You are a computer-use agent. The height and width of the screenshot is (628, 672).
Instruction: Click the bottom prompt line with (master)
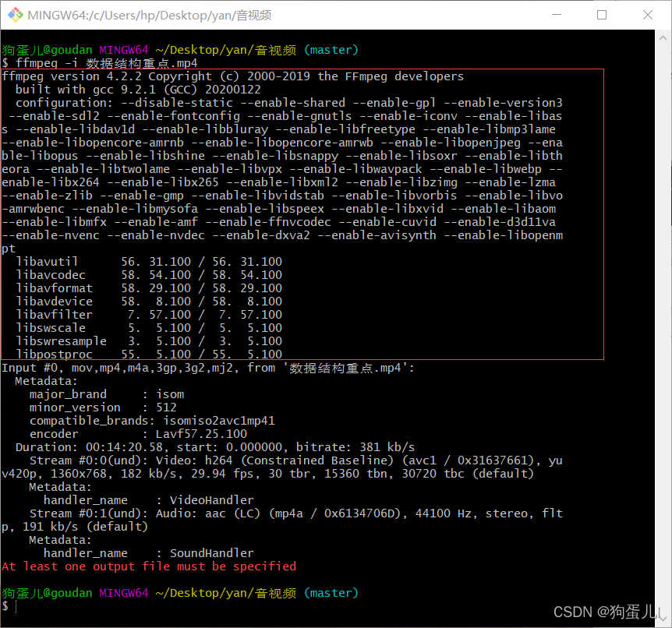180,593
